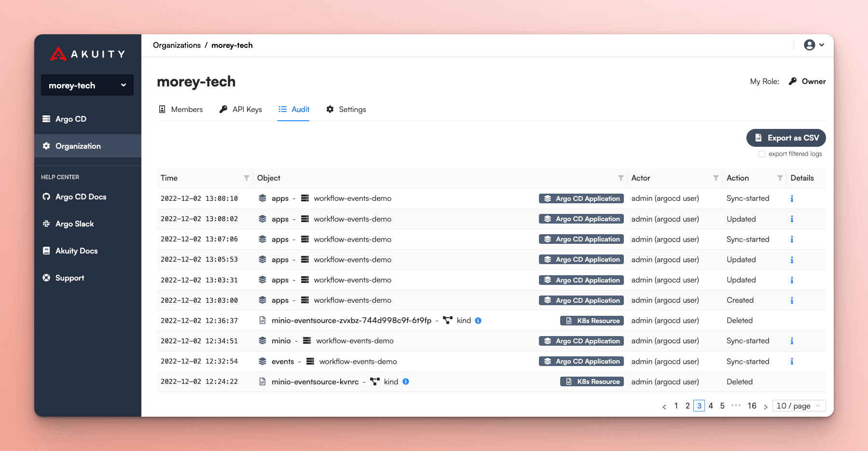Viewport: 868px width, 451px height.
Task: Click the Export as CSV button
Action: point(785,138)
